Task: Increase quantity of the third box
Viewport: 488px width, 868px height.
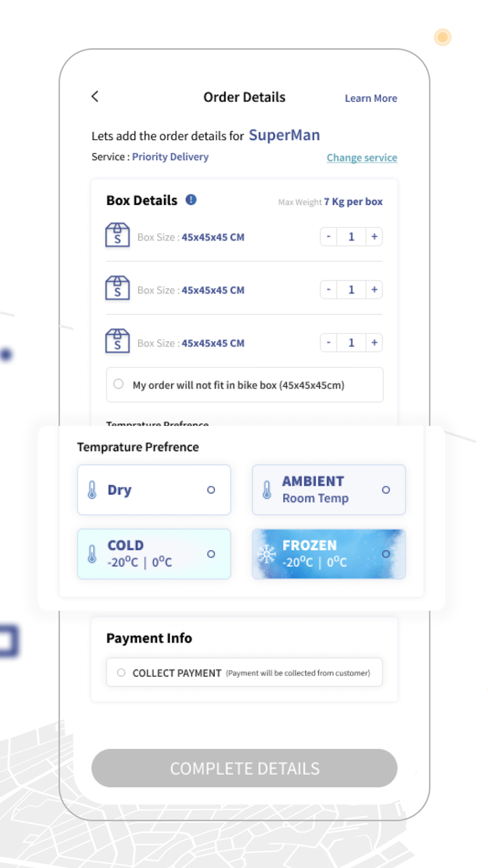Action: [x=374, y=343]
